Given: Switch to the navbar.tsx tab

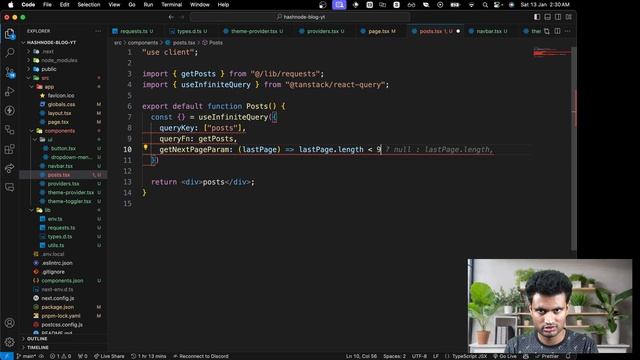Looking at the screenshot, I should pyautogui.click(x=488, y=31).
